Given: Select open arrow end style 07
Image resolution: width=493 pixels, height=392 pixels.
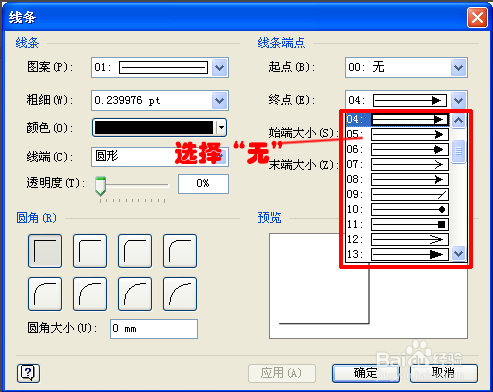Looking at the screenshot, I should click(397, 164).
